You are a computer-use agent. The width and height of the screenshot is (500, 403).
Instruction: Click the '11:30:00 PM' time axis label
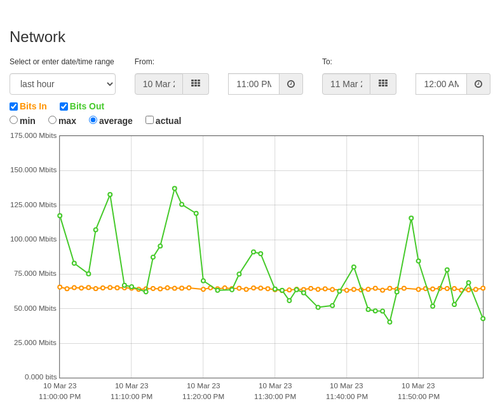(x=275, y=397)
